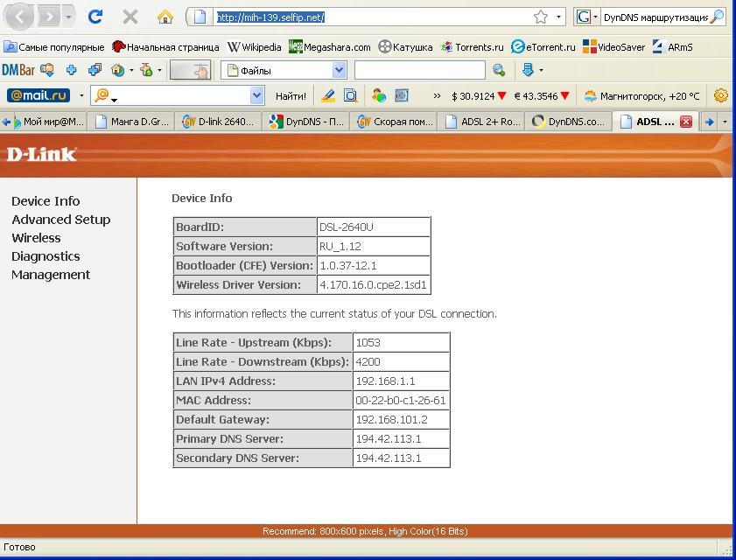
Task: Click the DMBar double plus icon
Action: tap(95, 70)
